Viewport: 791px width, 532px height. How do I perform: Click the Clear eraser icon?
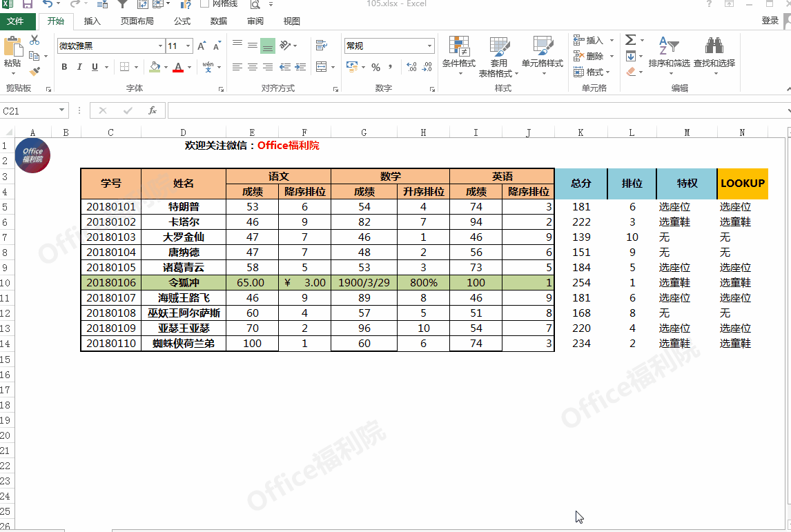pos(631,72)
